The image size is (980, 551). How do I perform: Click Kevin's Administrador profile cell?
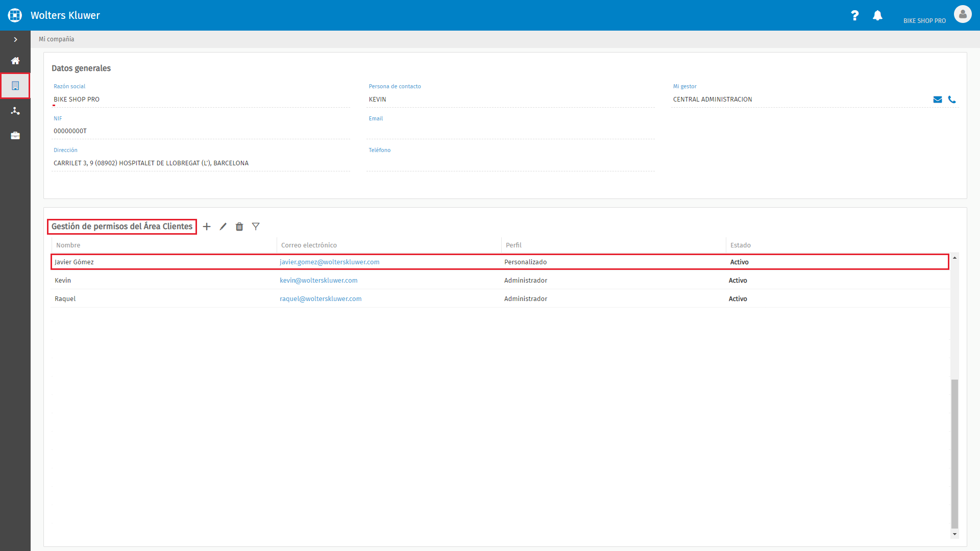(x=526, y=281)
